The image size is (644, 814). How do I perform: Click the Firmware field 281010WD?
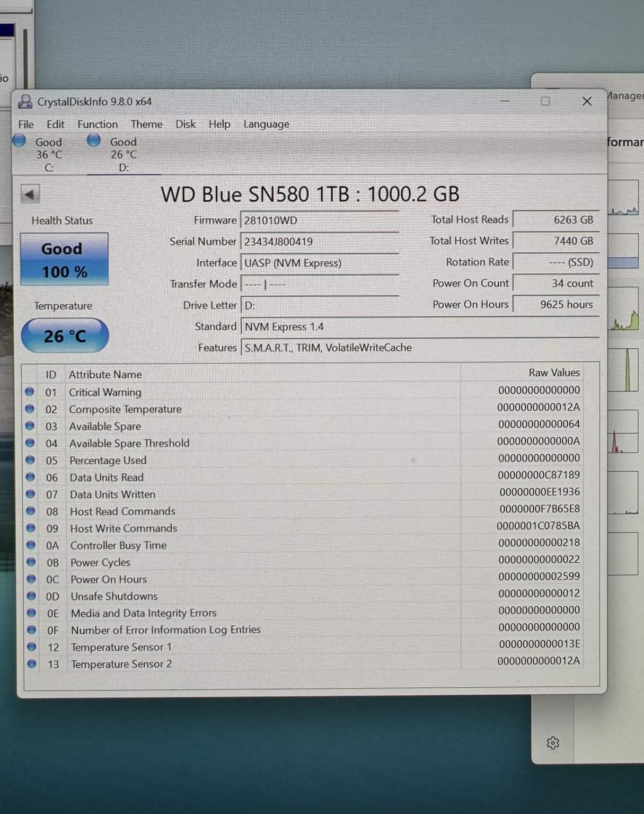point(320,220)
